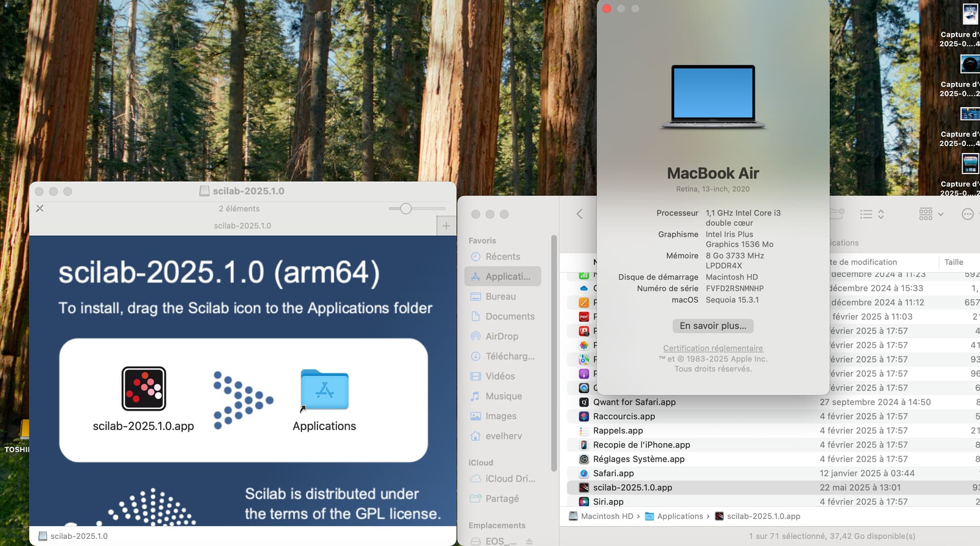This screenshot has height=546, width=980.
Task: Click the serial number FVFD2RSNMNHP
Action: tap(734, 288)
